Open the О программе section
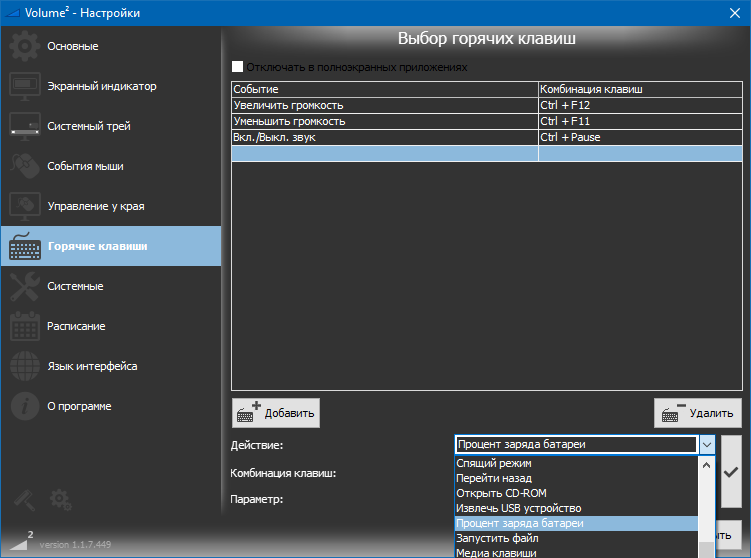 [111, 406]
